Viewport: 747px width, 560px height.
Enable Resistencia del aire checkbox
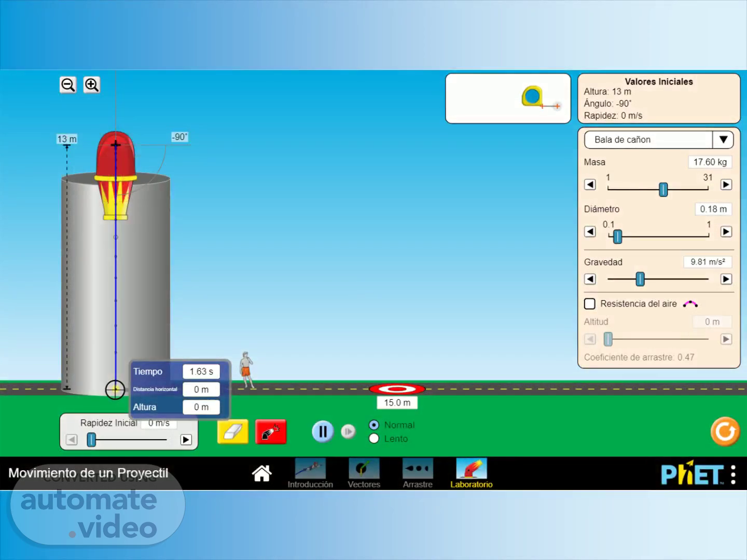[x=590, y=304]
